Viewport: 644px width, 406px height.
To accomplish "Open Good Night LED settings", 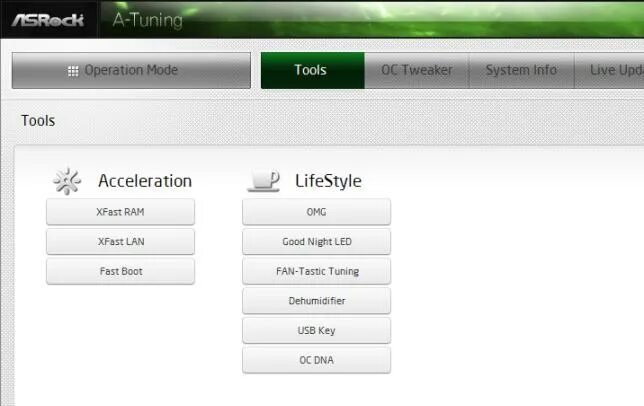I will [x=316, y=241].
